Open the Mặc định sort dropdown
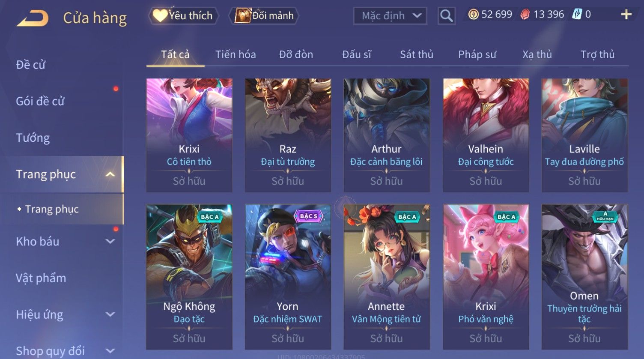The width and height of the screenshot is (644, 359). coord(390,16)
